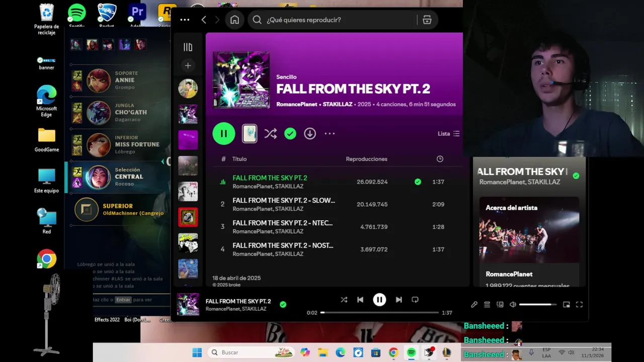The height and width of the screenshot is (362, 644).
Task: Sort by duration clock icon
Action: coord(440,159)
